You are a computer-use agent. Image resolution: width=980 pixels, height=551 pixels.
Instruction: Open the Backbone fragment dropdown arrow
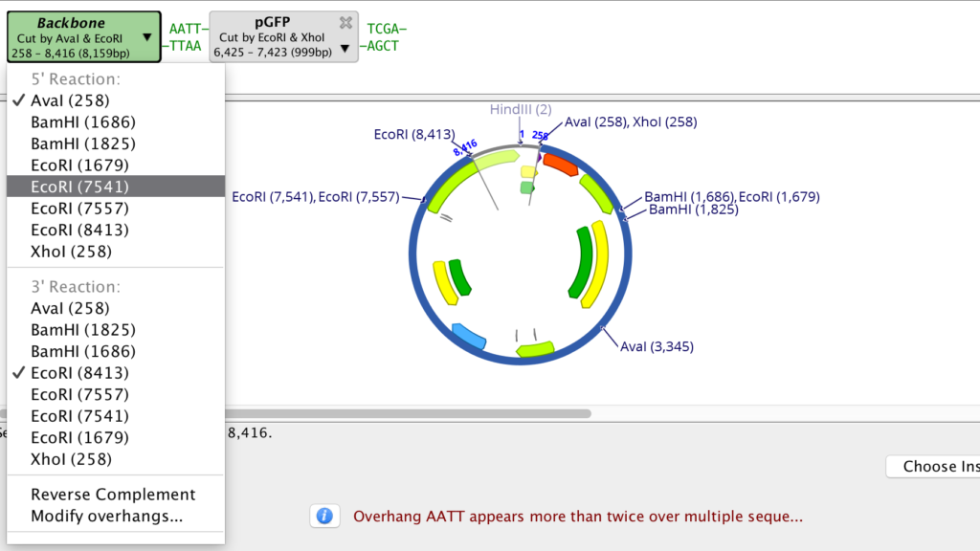pos(145,35)
